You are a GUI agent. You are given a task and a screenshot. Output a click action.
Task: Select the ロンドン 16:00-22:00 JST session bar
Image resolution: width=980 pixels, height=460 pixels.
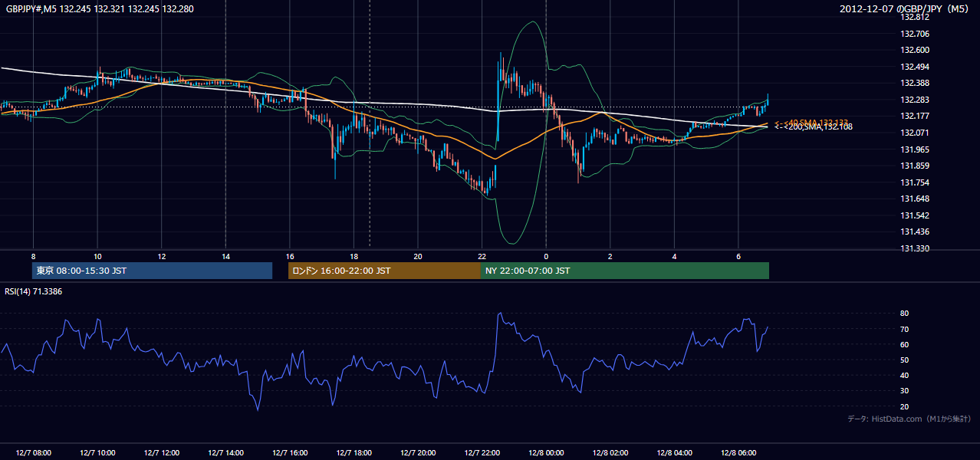click(x=384, y=271)
